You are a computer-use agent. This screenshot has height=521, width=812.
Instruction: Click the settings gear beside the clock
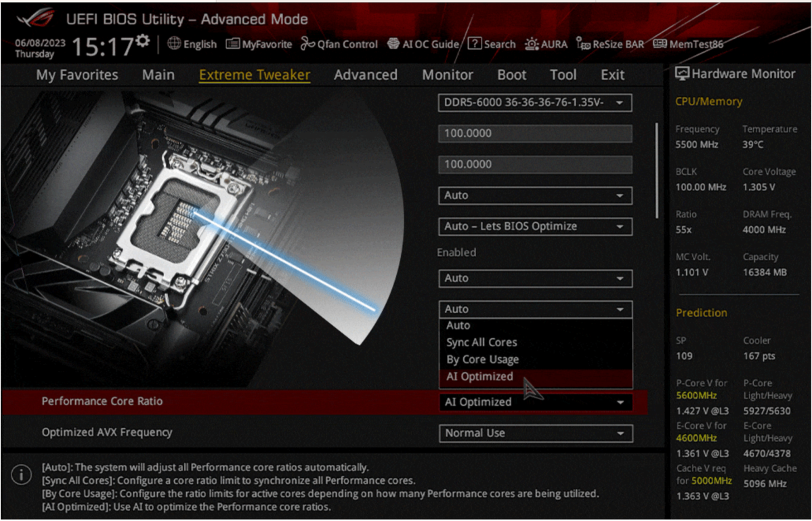[142, 41]
